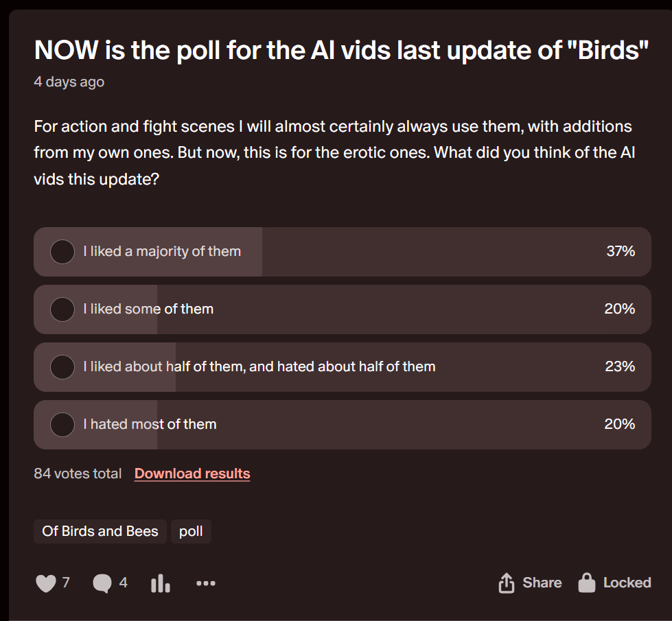Open the "Of Birds and Bees" tag
The image size is (672, 621).
[x=100, y=531]
